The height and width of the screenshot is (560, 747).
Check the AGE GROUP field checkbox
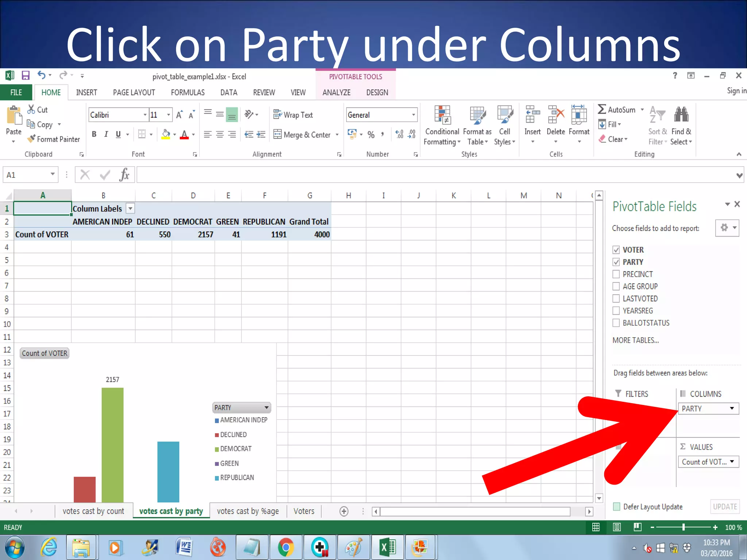[616, 286]
